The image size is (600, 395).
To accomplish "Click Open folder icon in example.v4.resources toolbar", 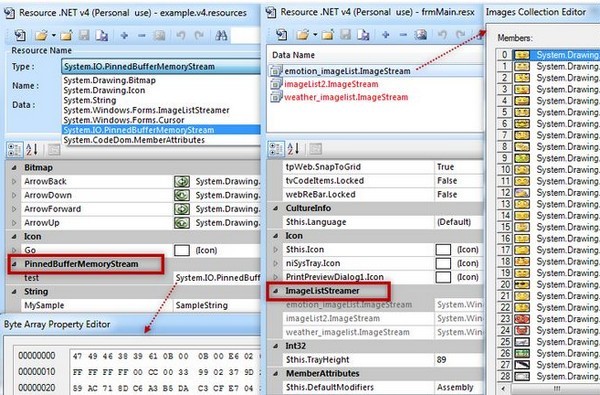I will point(41,36).
